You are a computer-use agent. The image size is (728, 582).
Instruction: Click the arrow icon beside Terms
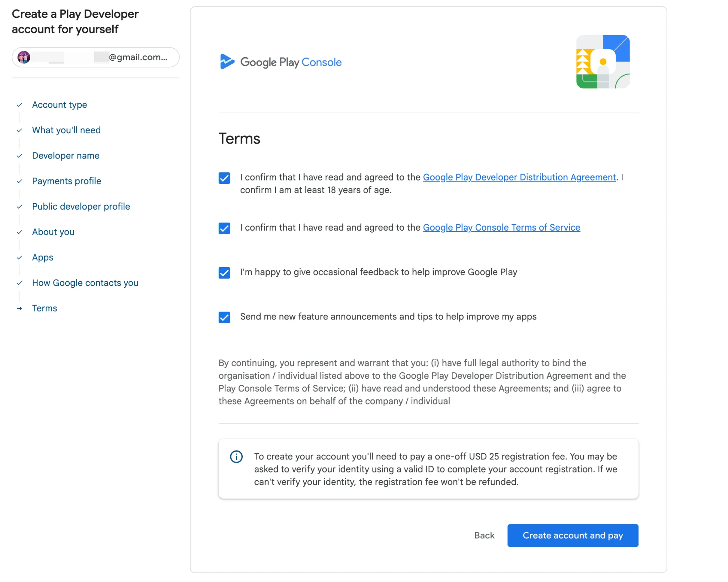pos(20,309)
